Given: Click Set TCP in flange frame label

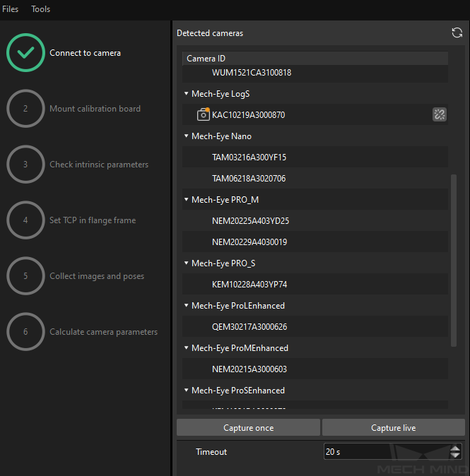Looking at the screenshot, I should click(93, 220).
